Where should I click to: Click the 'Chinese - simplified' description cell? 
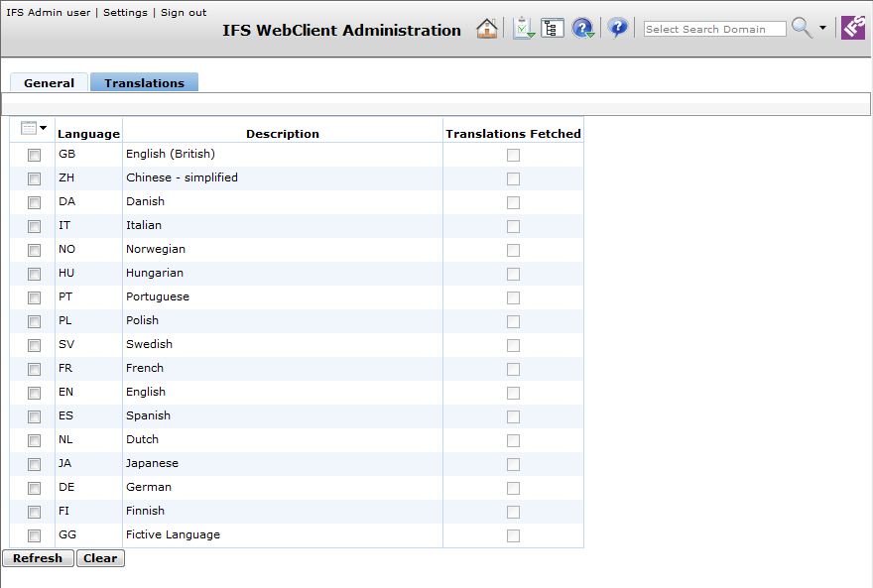coord(283,177)
